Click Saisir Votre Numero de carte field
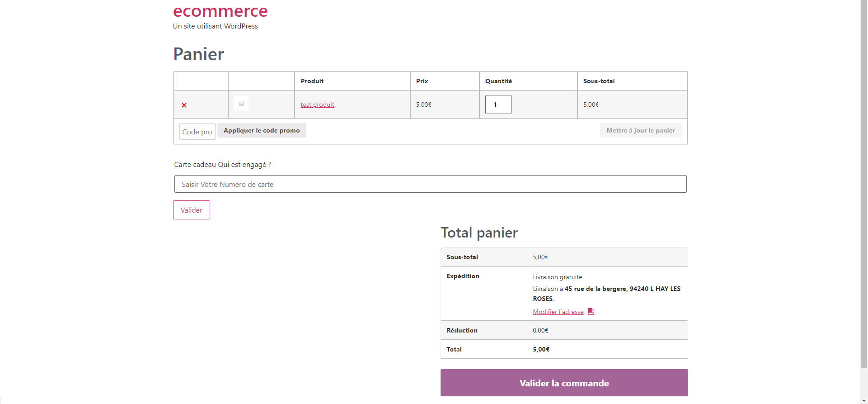 pos(430,184)
